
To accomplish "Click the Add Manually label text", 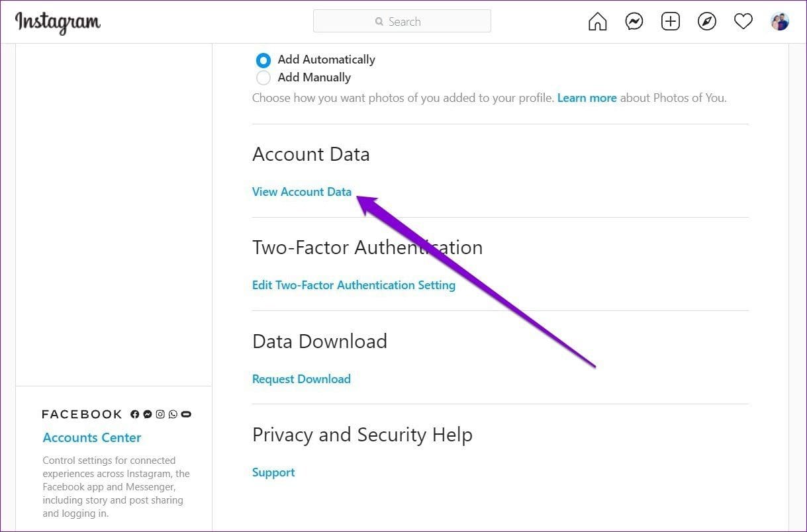I will 314,77.
